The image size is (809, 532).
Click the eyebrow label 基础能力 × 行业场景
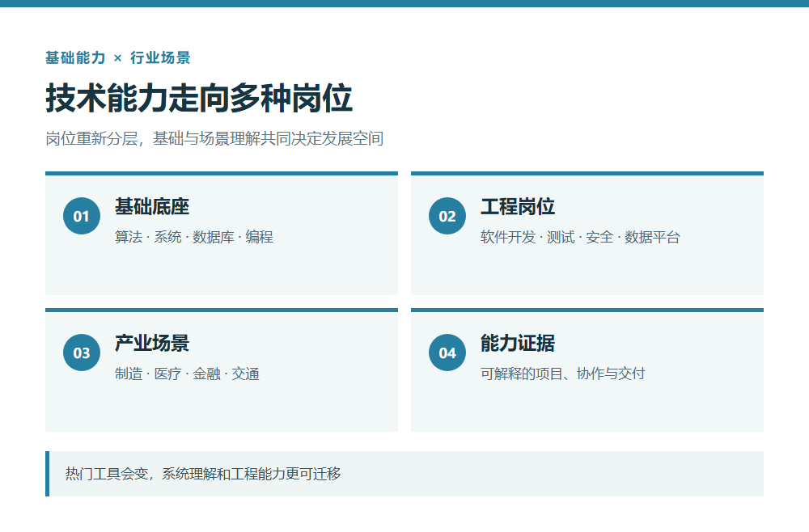coord(118,57)
